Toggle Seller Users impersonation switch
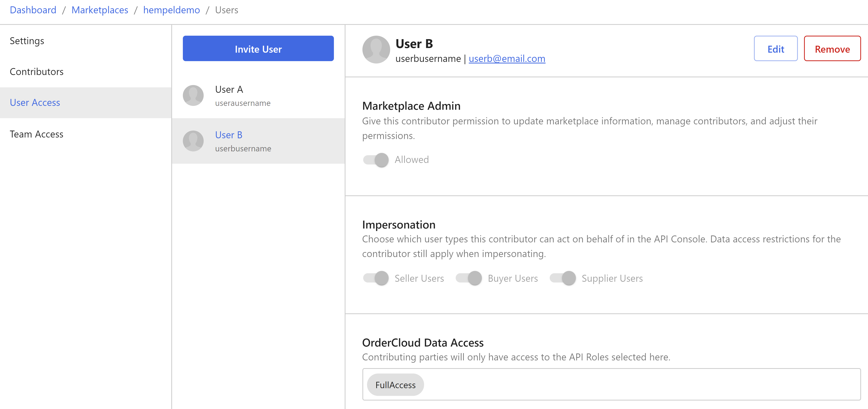Viewport: 868px width, 409px height. (376, 278)
